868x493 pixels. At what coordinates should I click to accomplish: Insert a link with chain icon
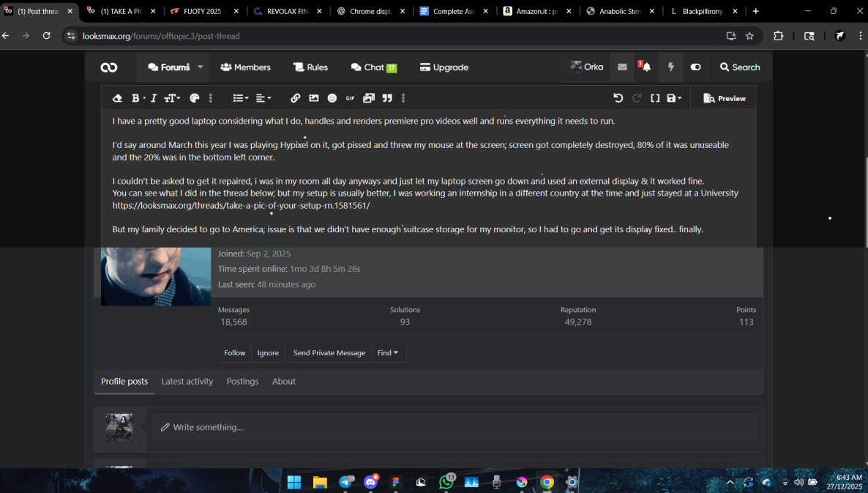point(295,98)
